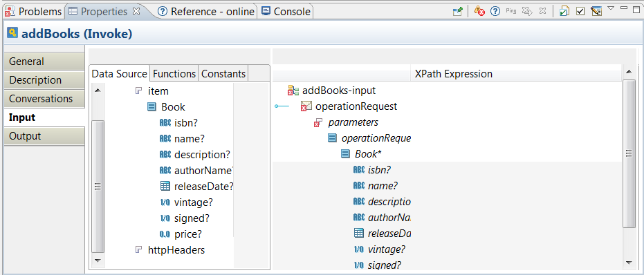
Task: Click the pin properties view icon
Action: [458, 12]
